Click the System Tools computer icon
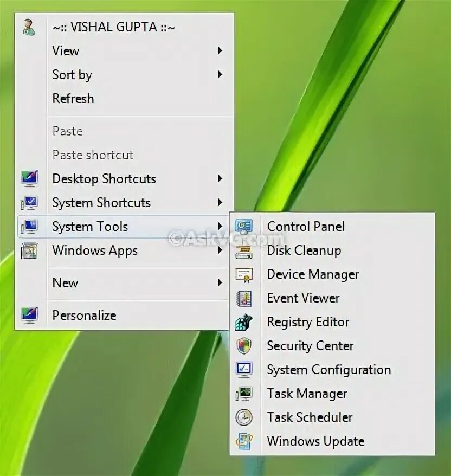 29,227
